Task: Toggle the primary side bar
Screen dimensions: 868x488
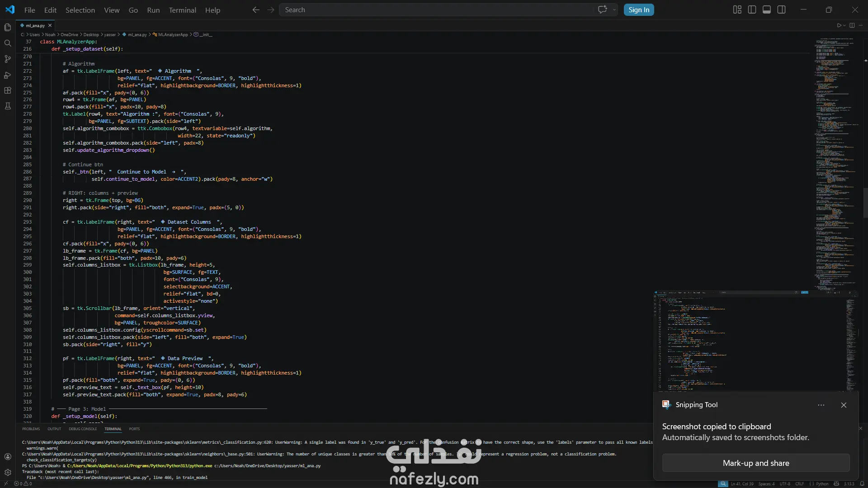Action: point(752,9)
